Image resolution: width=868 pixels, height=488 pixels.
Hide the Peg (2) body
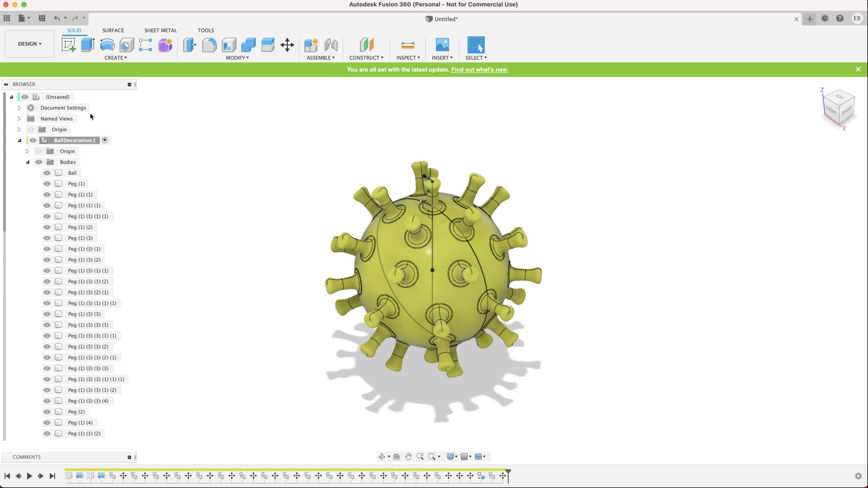[47, 412]
